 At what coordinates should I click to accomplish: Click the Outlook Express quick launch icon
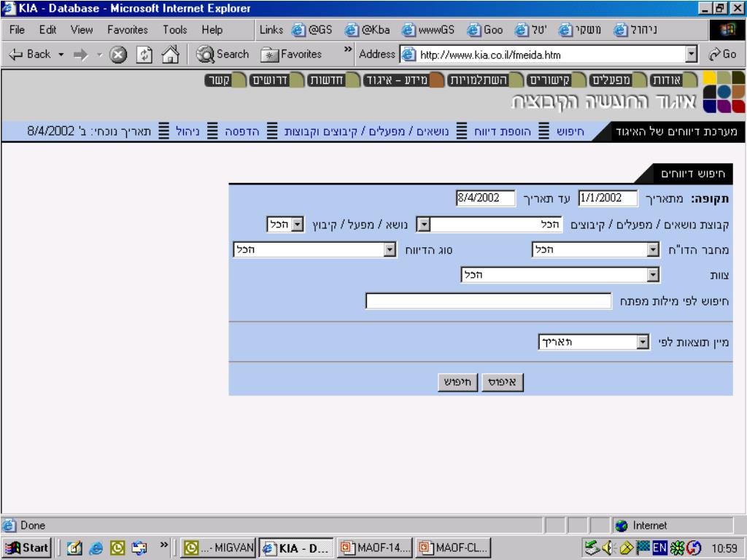(139, 548)
